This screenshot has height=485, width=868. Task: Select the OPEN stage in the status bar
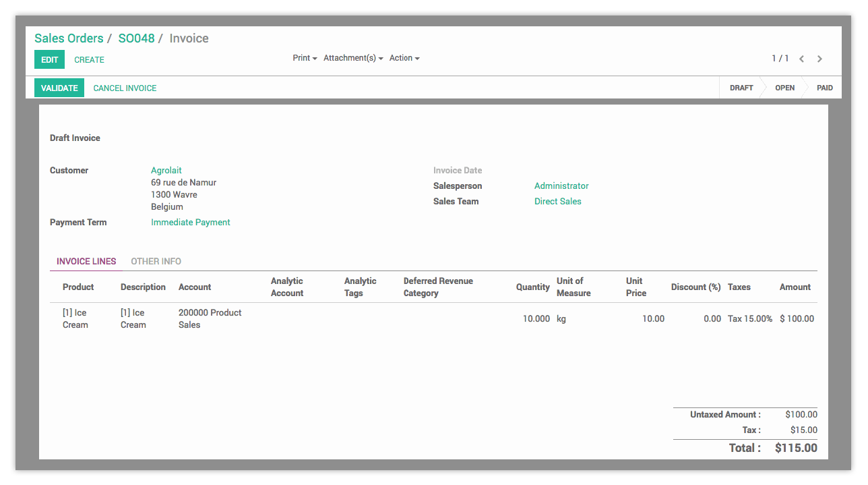pyautogui.click(x=784, y=88)
